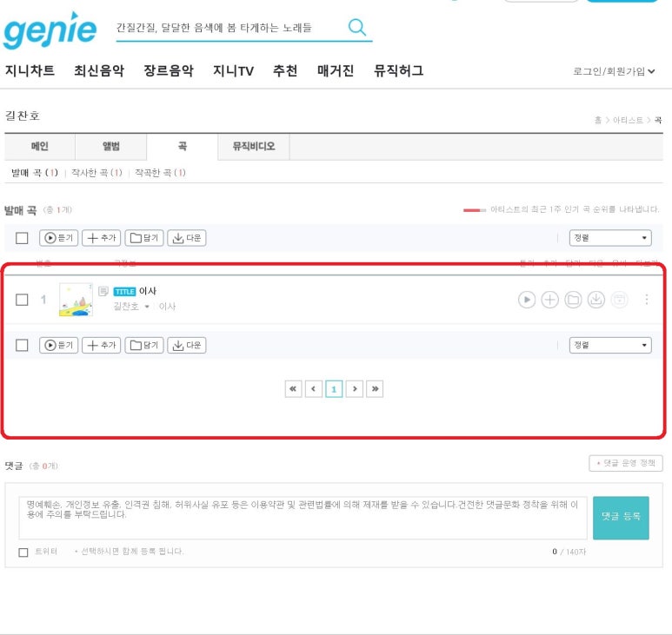Click the top 추가 (add) button
Image resolution: width=672 pixels, height=635 pixels.
point(101,238)
